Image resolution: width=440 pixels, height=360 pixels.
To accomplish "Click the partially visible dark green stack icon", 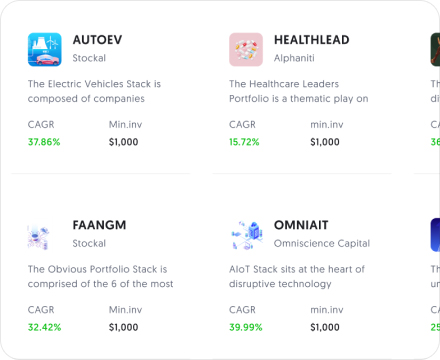I will click(435, 49).
